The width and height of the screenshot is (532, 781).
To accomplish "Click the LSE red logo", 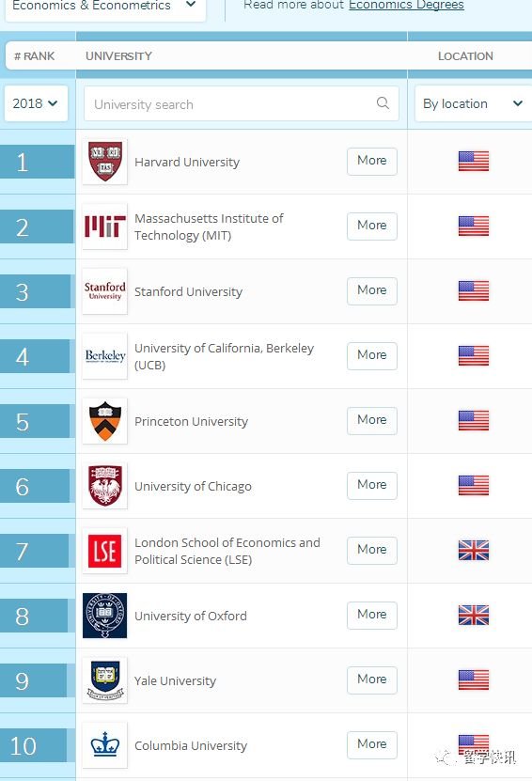I will click(104, 551).
